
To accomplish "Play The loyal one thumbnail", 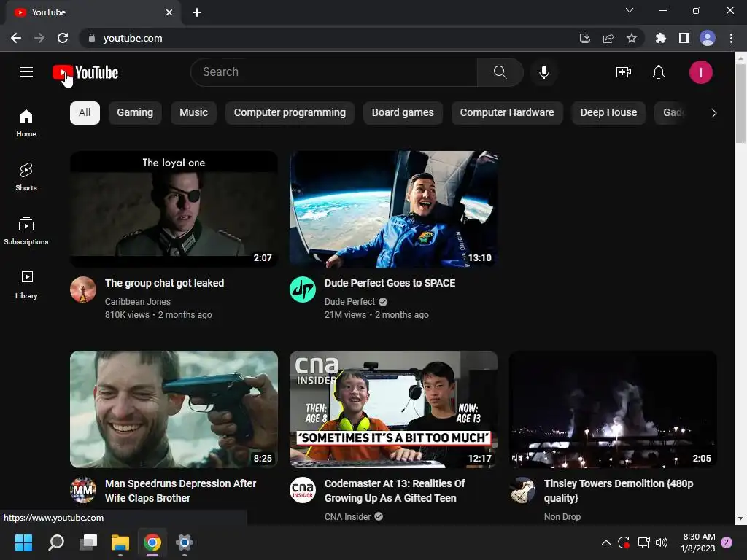I will 174,209.
